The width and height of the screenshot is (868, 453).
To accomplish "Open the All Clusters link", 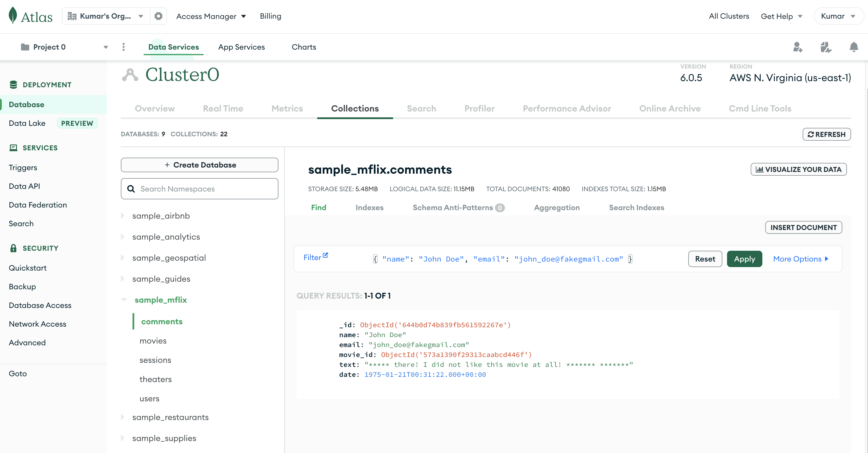I will coord(729,16).
